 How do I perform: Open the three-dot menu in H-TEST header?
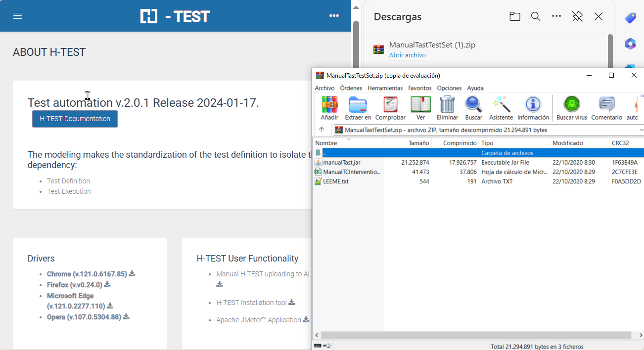[x=334, y=16]
